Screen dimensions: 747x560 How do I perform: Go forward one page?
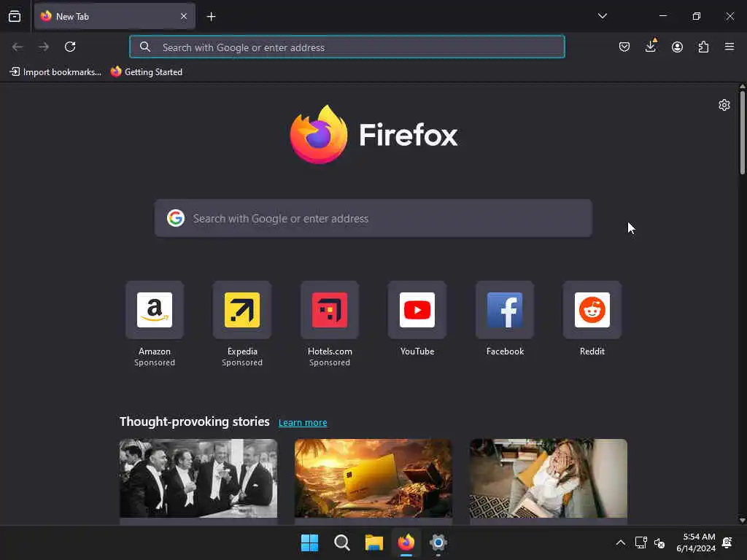pyautogui.click(x=44, y=47)
